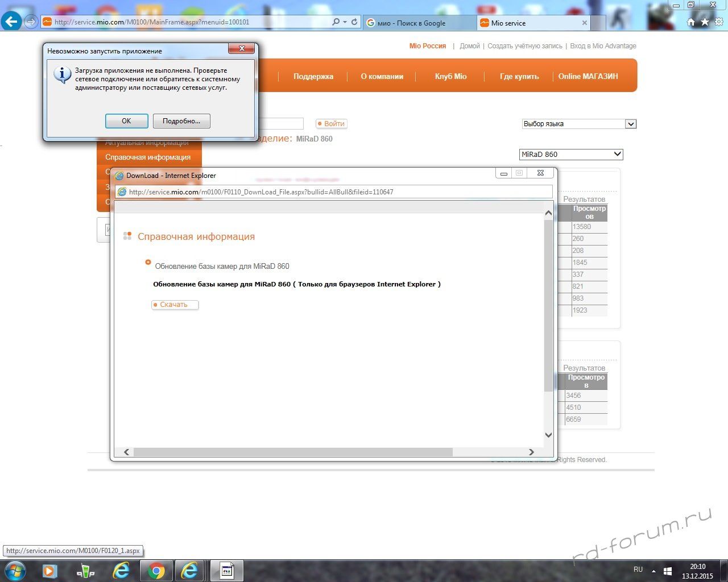Viewport: 728px width, 582px height.
Task: Click Обновление базы камер для MiRaD 860 bullet text
Action: tap(222, 266)
